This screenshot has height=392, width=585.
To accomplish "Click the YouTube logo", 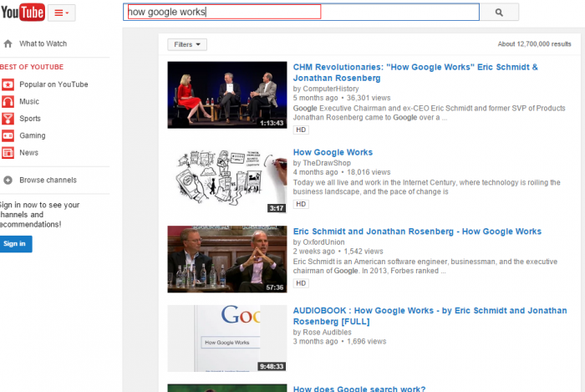I will [x=23, y=12].
